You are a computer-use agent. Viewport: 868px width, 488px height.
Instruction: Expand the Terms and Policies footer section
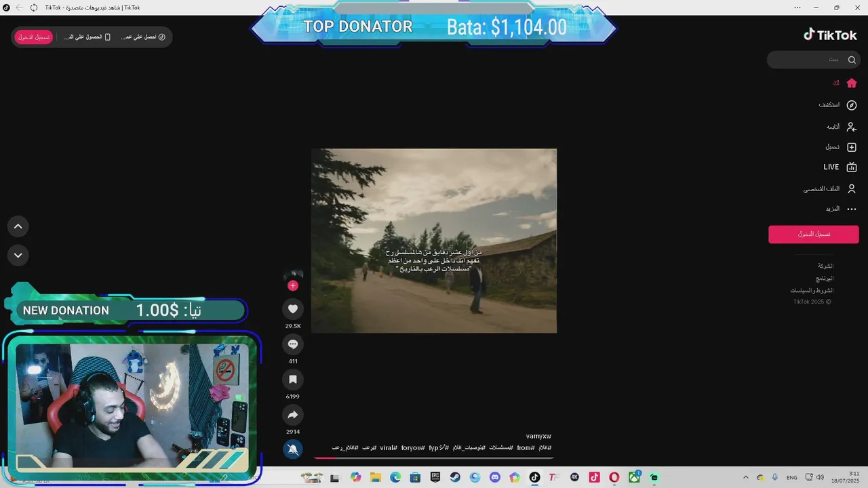click(x=812, y=291)
